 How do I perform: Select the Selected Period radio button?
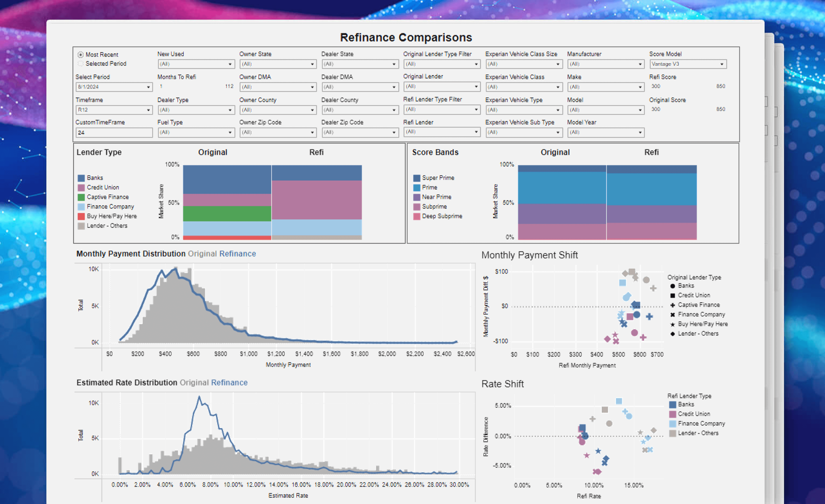point(80,64)
